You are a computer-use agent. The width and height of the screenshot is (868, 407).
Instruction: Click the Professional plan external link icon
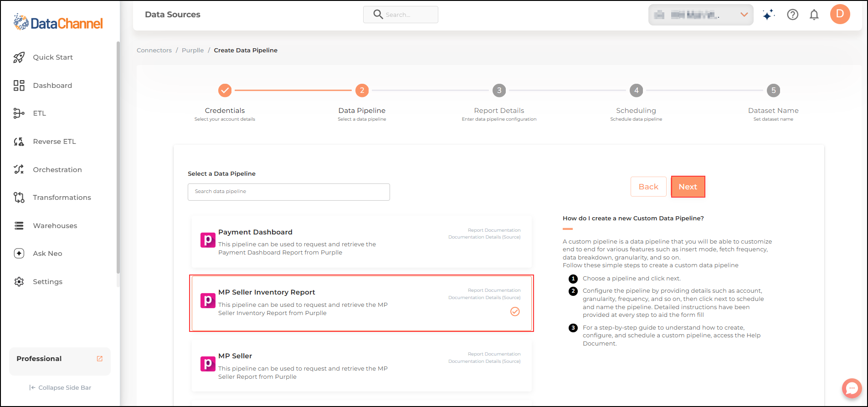coord(100,359)
